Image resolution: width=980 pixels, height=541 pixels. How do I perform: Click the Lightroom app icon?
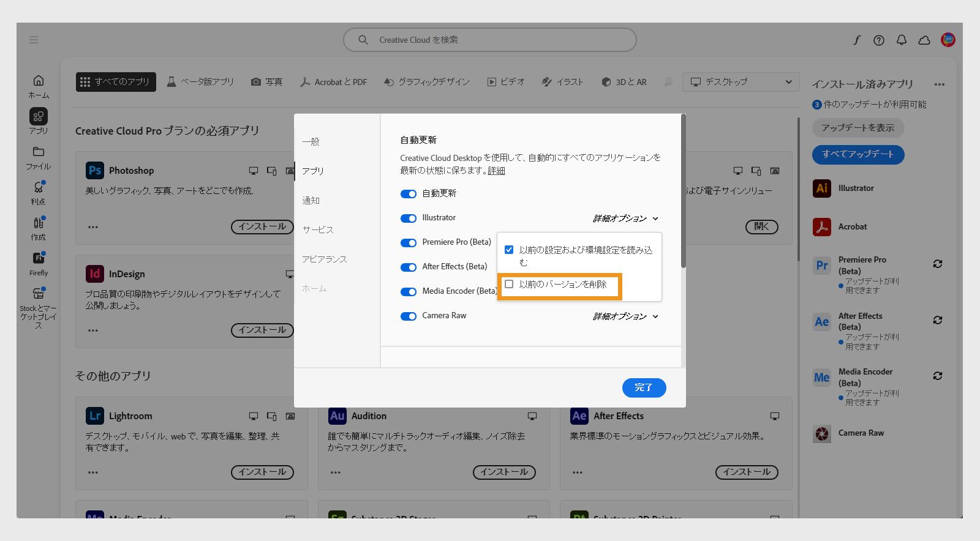pos(95,416)
